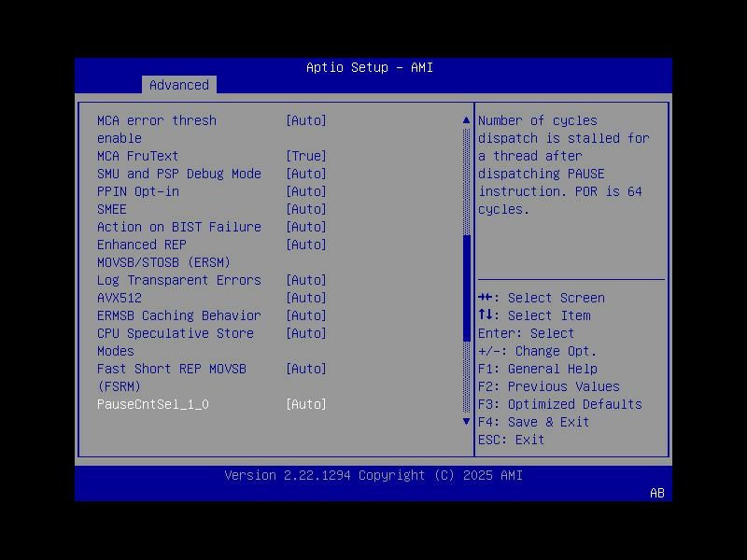Click the +/-: Change Opt. hint
This screenshot has width=747, height=560.
tap(538, 351)
